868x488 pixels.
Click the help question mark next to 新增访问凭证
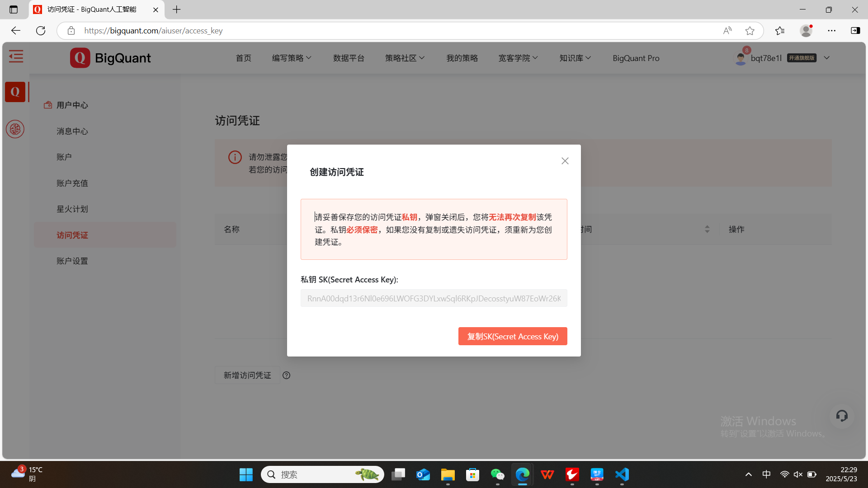tap(286, 375)
